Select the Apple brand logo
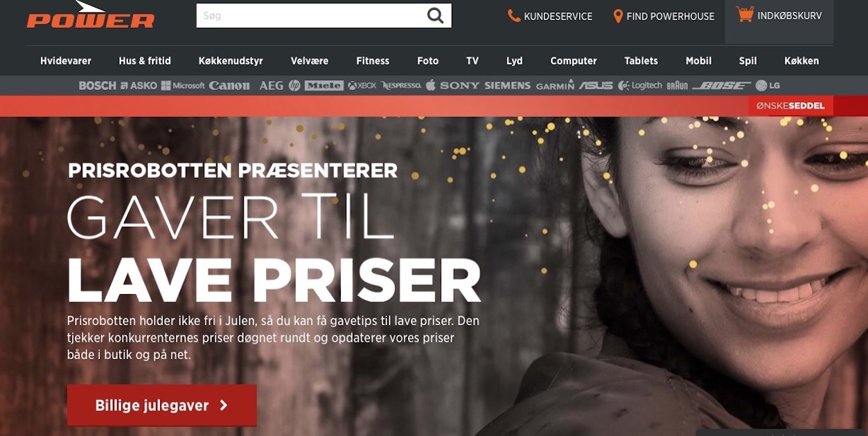This screenshot has height=436, width=868. [430, 85]
